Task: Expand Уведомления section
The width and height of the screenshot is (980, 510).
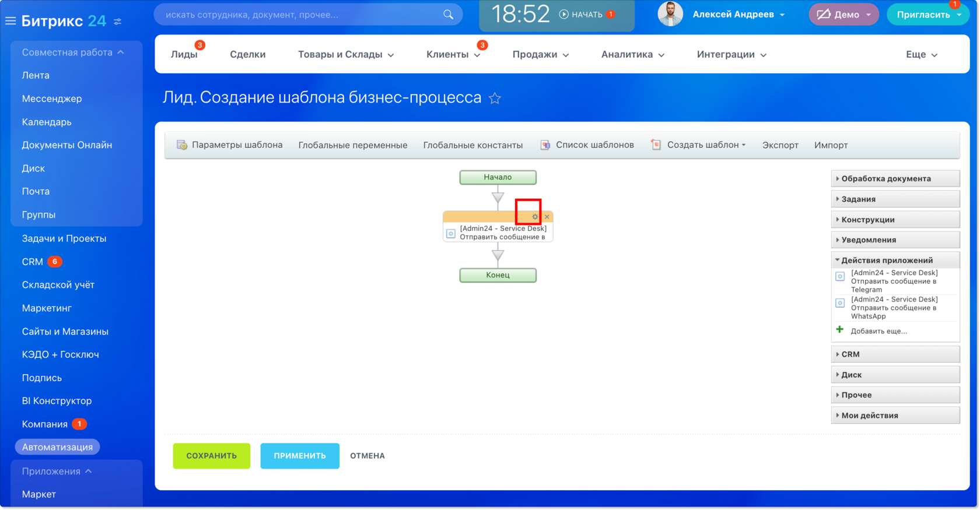Action: [895, 240]
